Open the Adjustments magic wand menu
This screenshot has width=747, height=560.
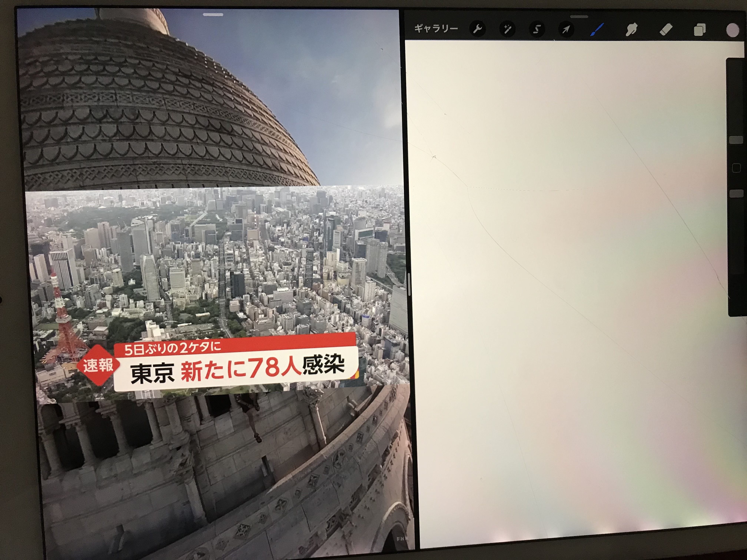(x=507, y=29)
